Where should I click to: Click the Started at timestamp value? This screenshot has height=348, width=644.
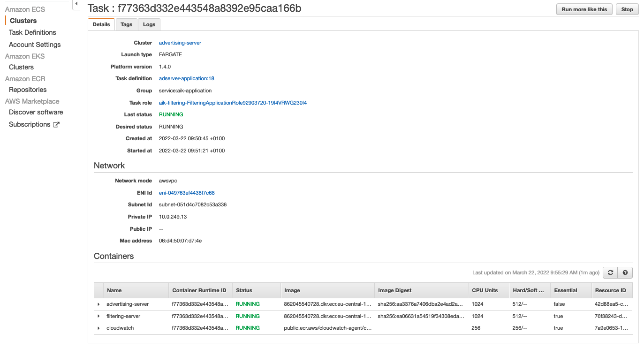tap(192, 151)
